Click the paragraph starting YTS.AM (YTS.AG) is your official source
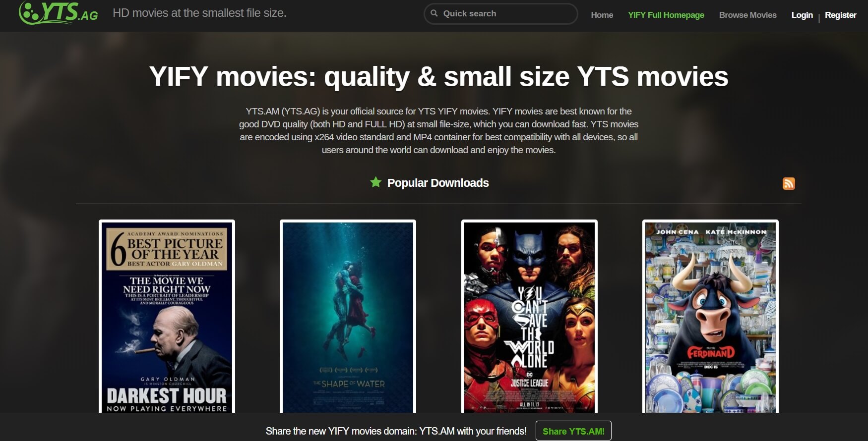 [438, 130]
